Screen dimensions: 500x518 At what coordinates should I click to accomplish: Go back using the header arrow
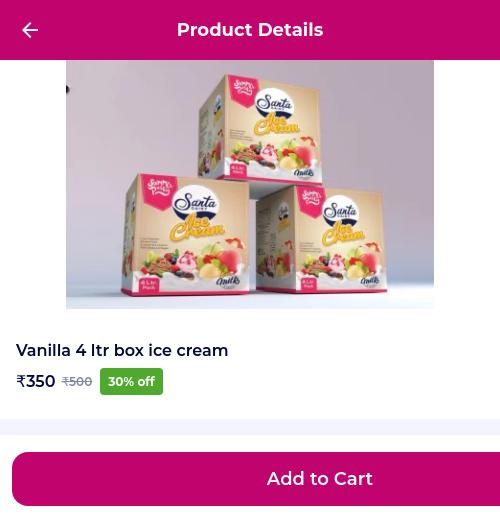30,30
